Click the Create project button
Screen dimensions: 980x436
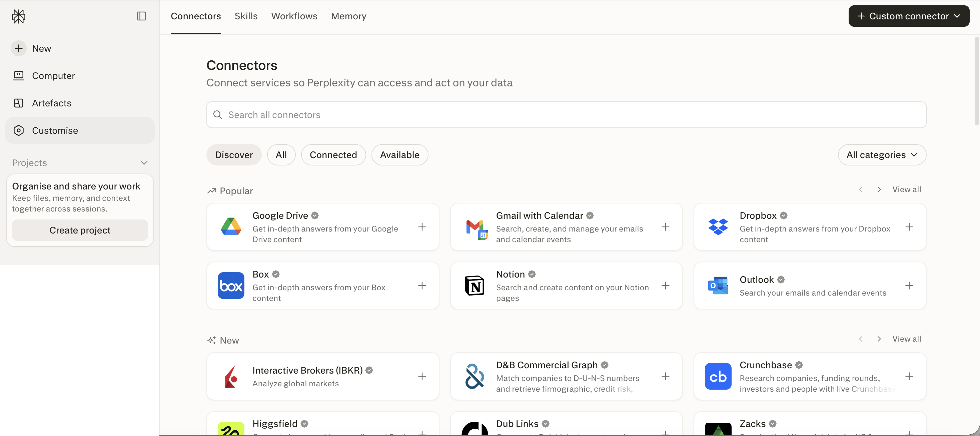80,230
